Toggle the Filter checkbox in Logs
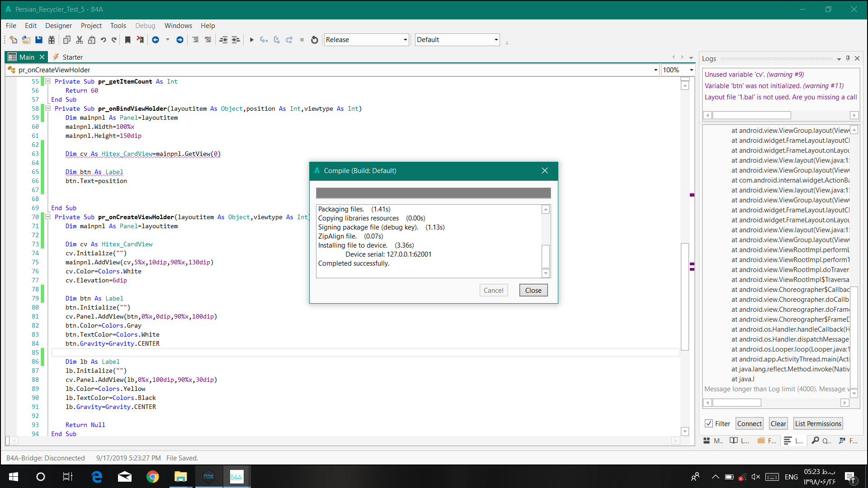Screen dimensions: 868x488 709,423
